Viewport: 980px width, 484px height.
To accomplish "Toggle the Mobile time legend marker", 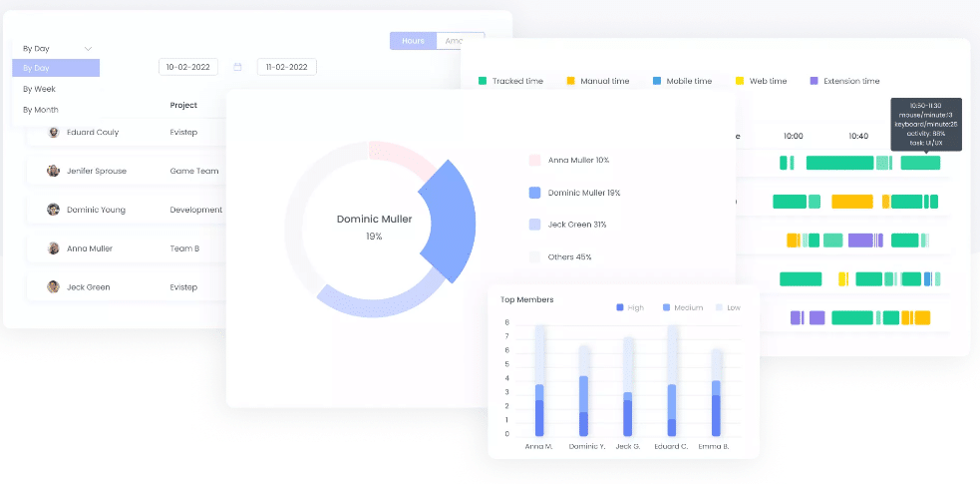I will coord(657,81).
